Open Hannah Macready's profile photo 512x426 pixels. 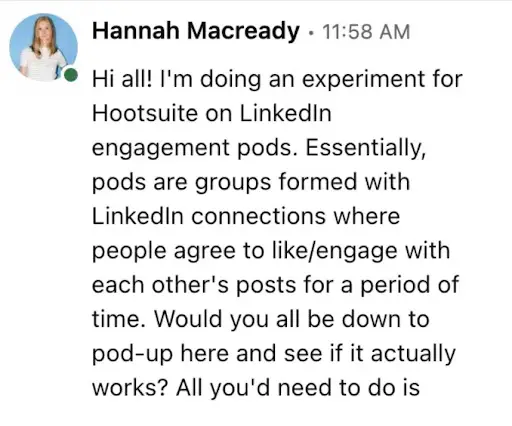(x=43, y=47)
